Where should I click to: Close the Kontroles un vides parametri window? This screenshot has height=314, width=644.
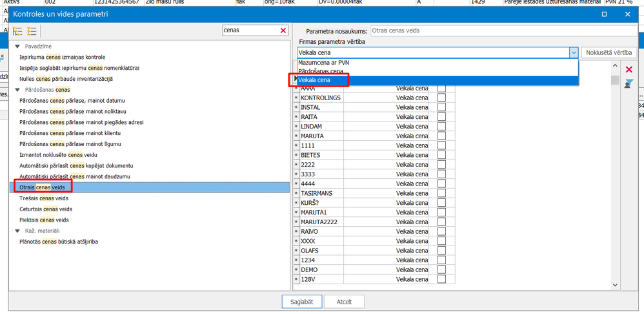[627, 14]
